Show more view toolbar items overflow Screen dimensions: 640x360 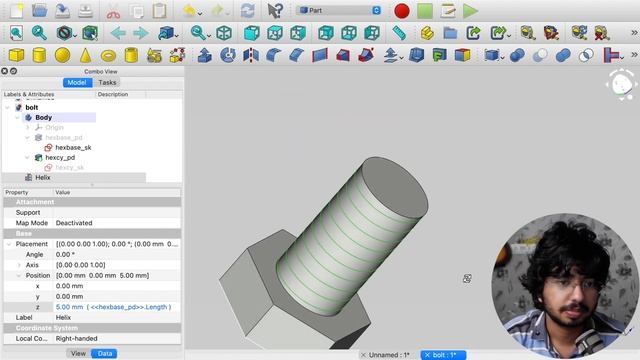point(634,33)
